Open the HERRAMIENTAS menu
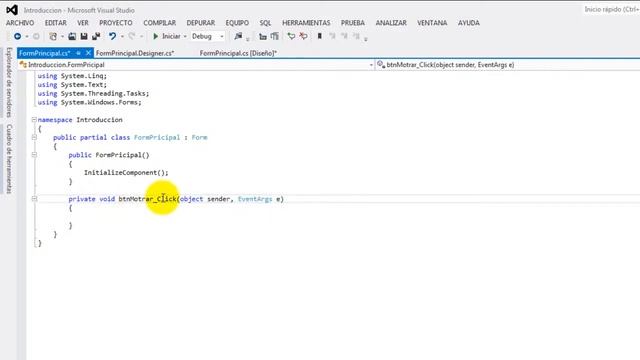 coord(306,23)
